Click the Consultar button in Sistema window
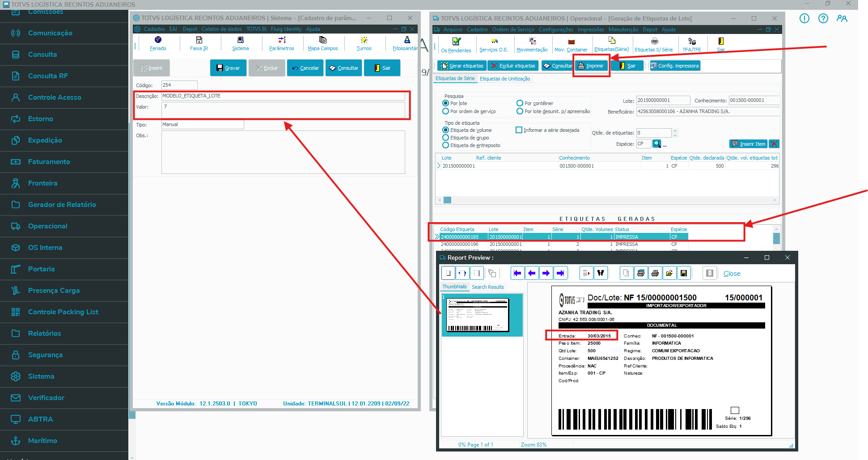The height and width of the screenshot is (460, 868). click(343, 68)
